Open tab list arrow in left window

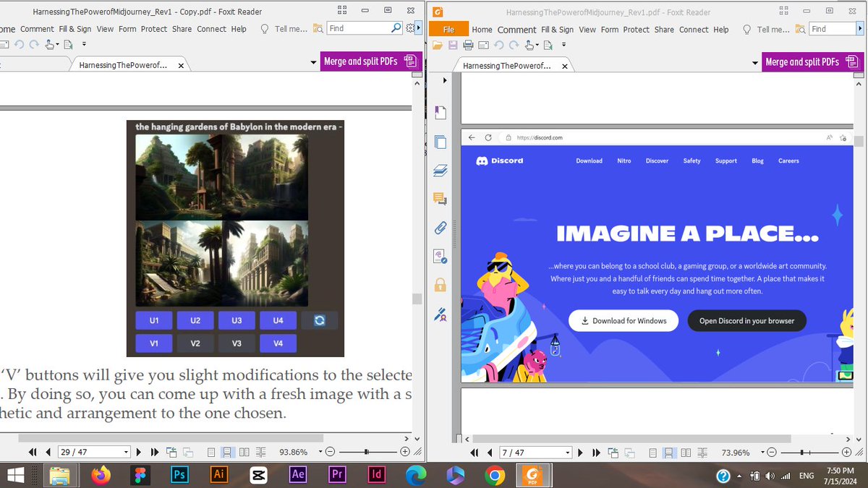[x=313, y=62]
